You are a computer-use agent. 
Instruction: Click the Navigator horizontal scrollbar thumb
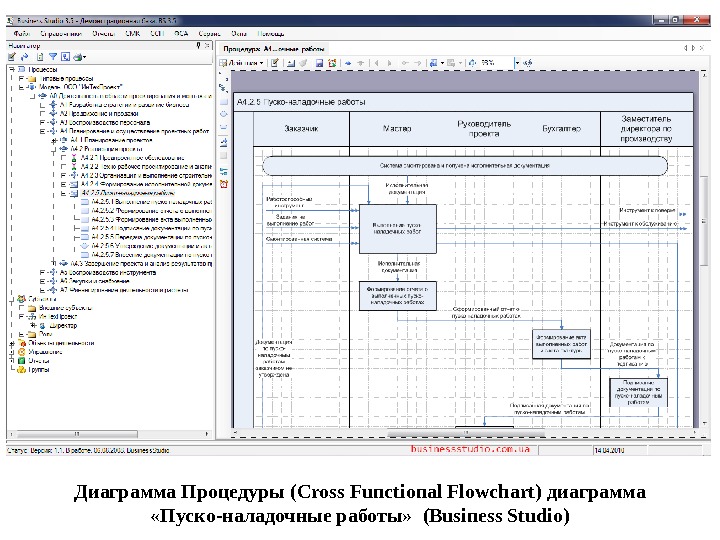click(x=77, y=433)
